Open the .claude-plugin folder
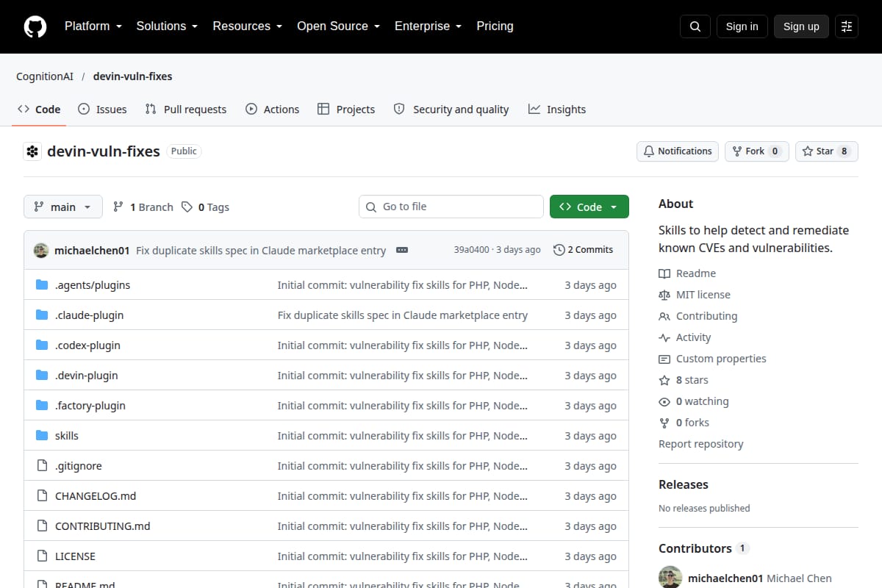Viewport: 882px width, 588px height. coord(89,315)
